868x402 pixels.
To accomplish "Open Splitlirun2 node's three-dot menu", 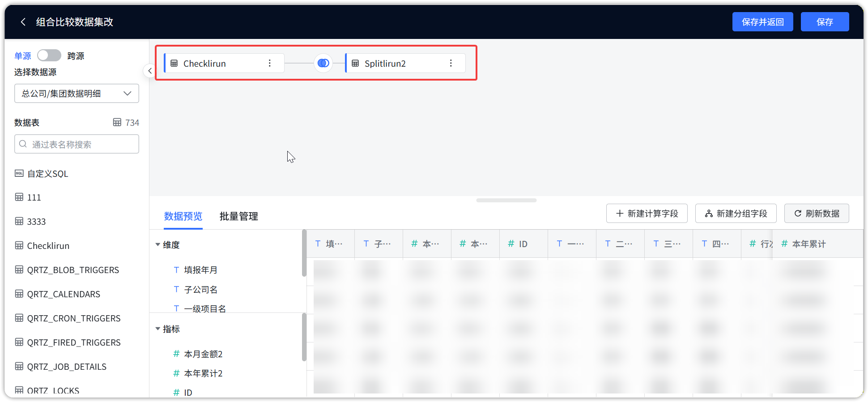I will [x=451, y=63].
